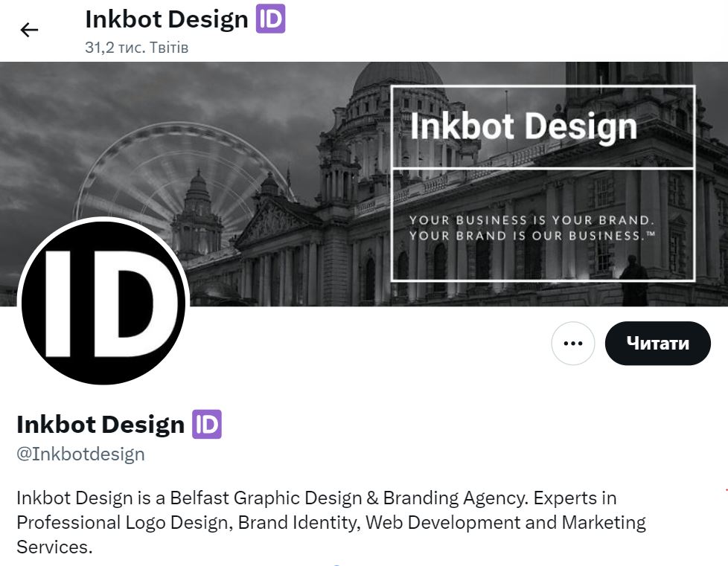Select the bold Inkbot Design profile name
Image resolution: width=728 pixels, height=566 pixels.
pos(100,425)
